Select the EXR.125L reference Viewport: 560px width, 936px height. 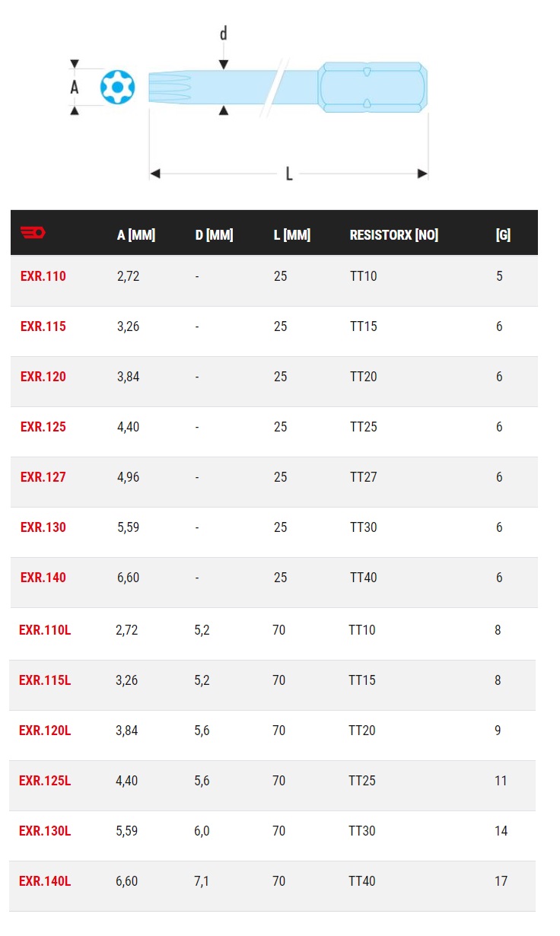45,781
